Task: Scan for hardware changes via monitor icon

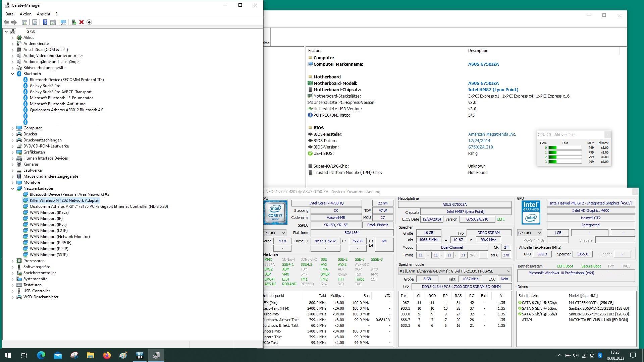Action: tap(63, 22)
